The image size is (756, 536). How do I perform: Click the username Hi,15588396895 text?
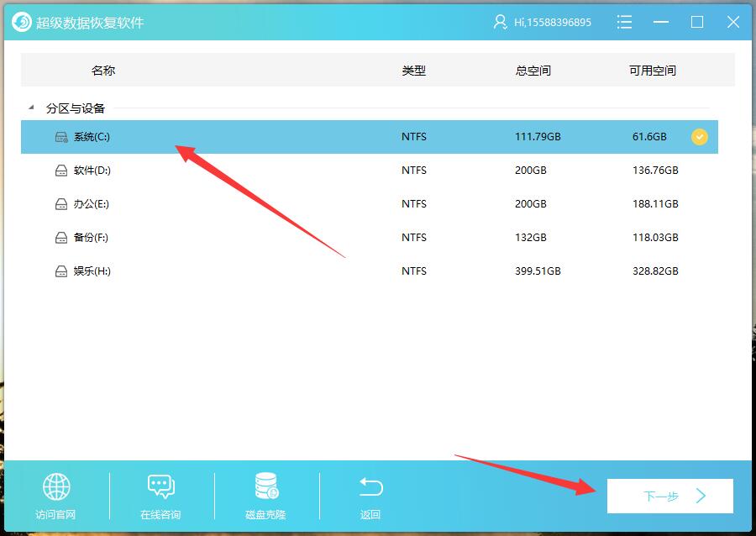[553, 22]
